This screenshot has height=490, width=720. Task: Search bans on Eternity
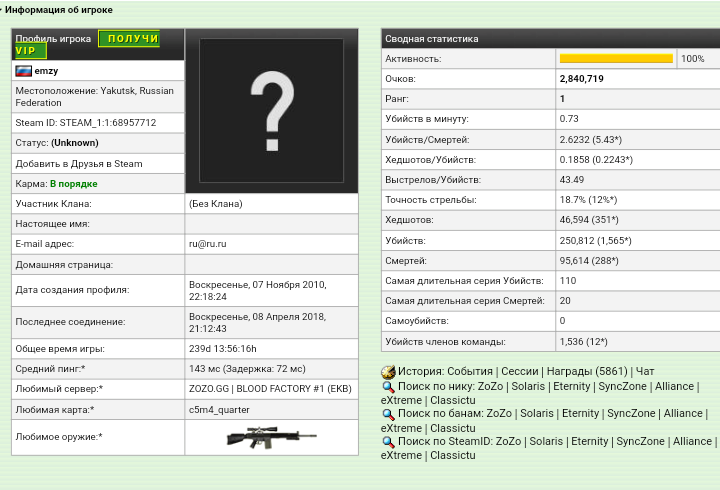580,413
